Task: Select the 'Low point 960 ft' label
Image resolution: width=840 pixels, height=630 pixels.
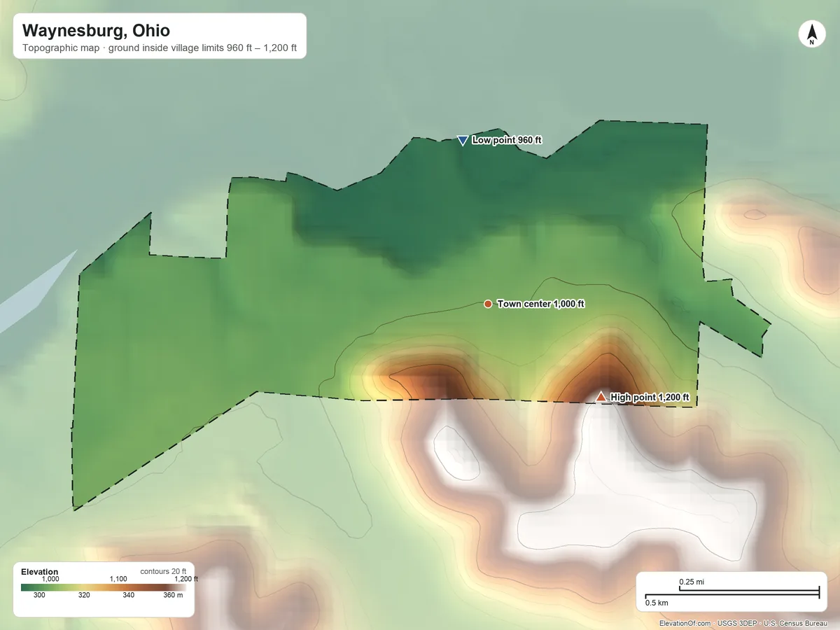Action: [x=507, y=140]
